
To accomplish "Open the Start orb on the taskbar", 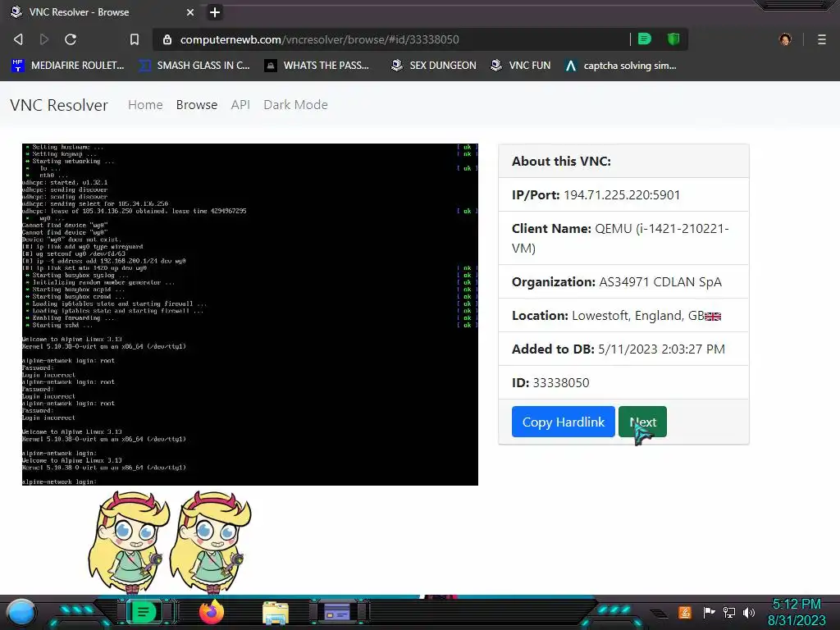I will pyautogui.click(x=21, y=612).
